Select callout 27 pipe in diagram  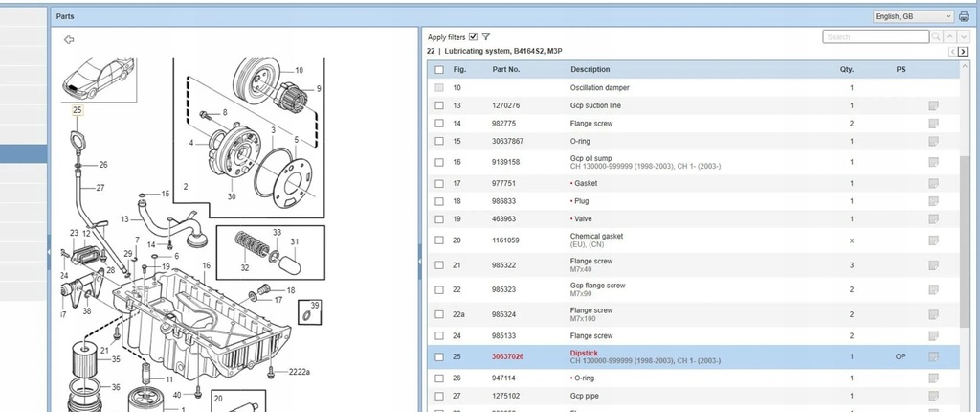(x=100, y=187)
